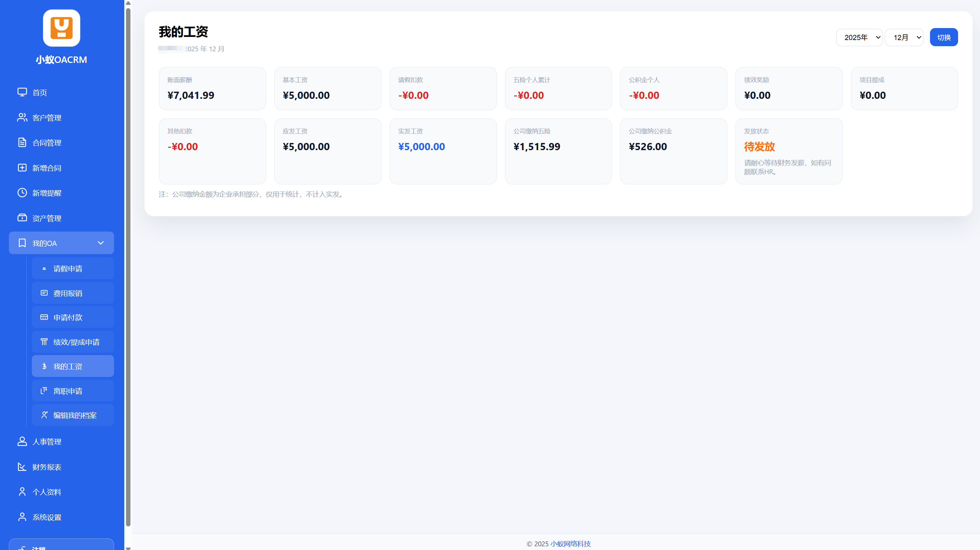The image size is (980, 550).
Task: Open the 小蚁网络科技 footer link
Action: click(570, 544)
